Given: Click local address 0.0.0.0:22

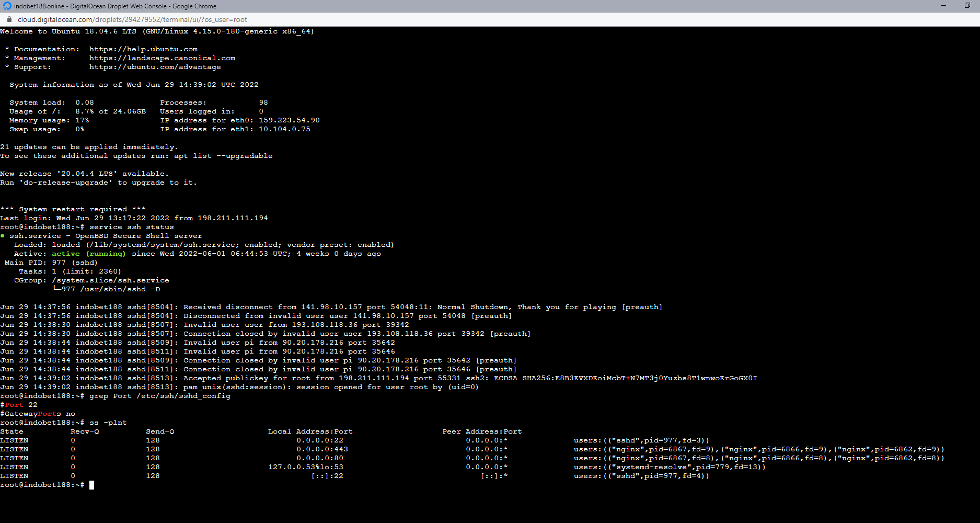Looking at the screenshot, I should click(320, 440).
